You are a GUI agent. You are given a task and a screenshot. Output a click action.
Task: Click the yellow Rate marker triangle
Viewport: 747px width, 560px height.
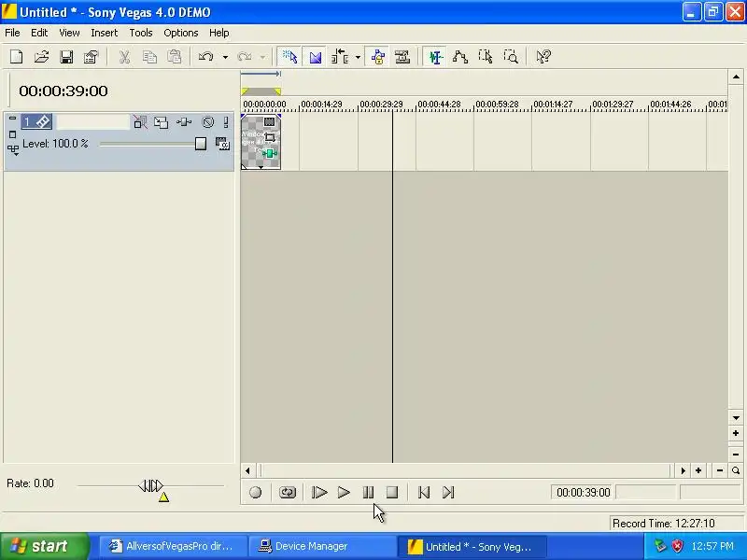click(x=163, y=497)
